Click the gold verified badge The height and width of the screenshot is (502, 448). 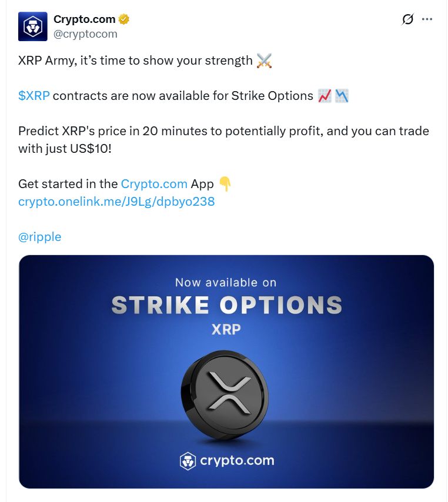pos(124,19)
